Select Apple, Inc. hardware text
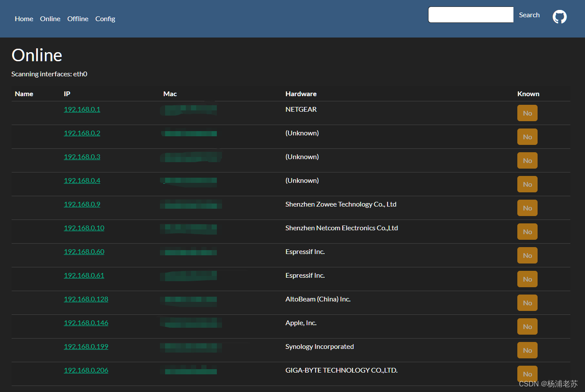The height and width of the screenshot is (392, 585). 301,323
